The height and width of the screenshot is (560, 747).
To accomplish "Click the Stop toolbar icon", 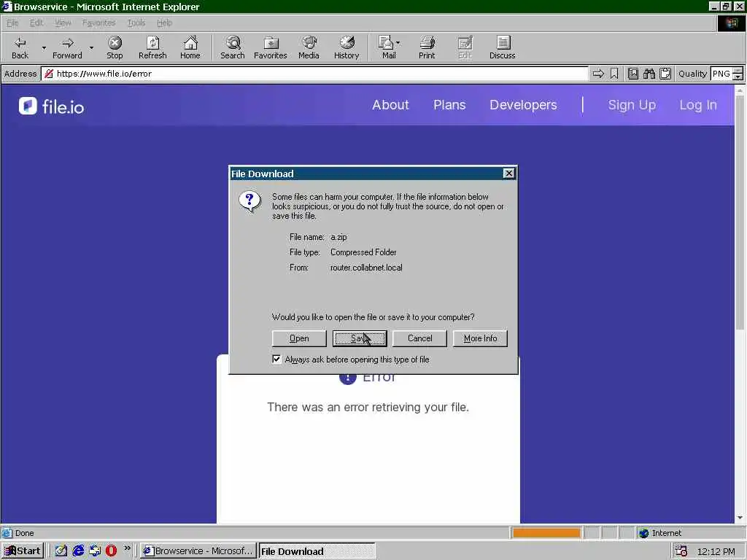I will click(115, 47).
